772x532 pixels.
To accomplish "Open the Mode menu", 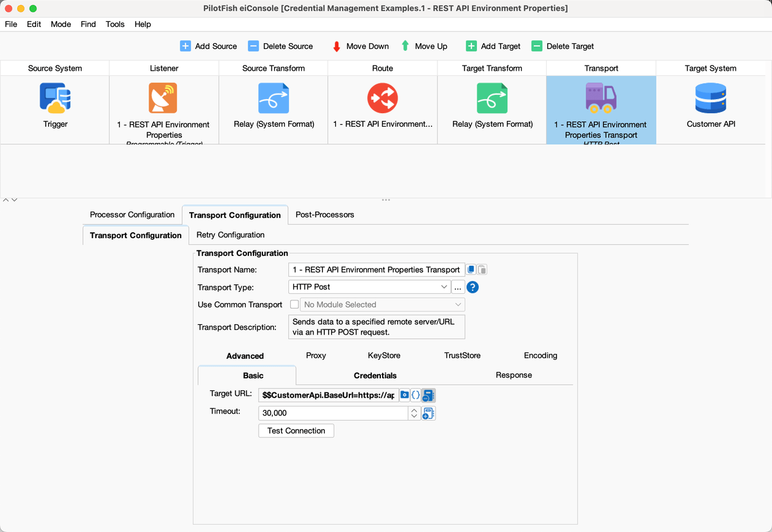I will tap(61, 24).
